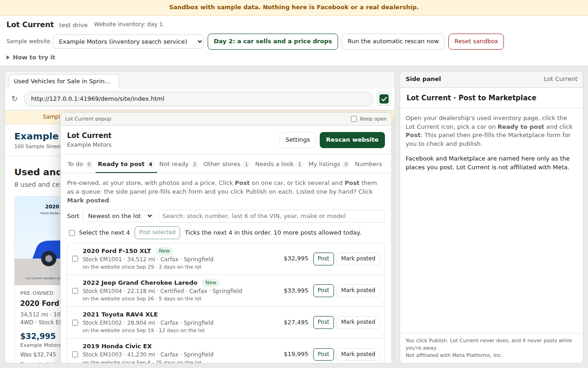Click the New badge on the Ford F-150

(x=164, y=251)
